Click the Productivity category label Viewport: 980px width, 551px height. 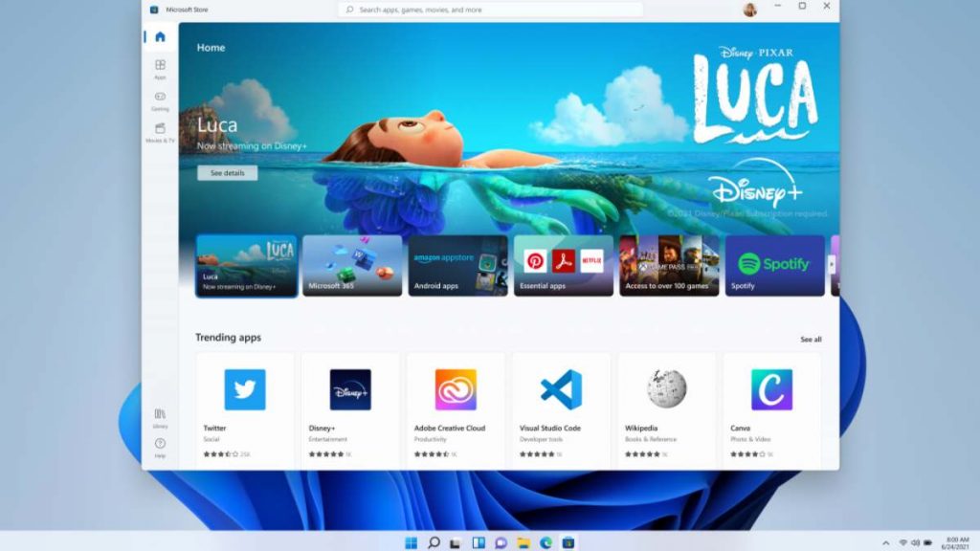[430, 439]
